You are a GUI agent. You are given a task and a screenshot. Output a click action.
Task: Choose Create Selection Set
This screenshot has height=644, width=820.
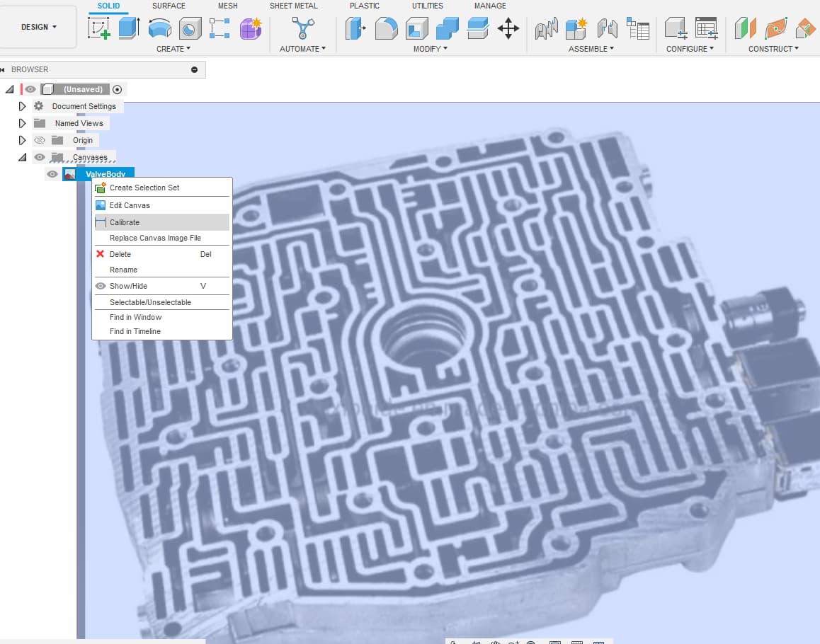tap(161, 188)
